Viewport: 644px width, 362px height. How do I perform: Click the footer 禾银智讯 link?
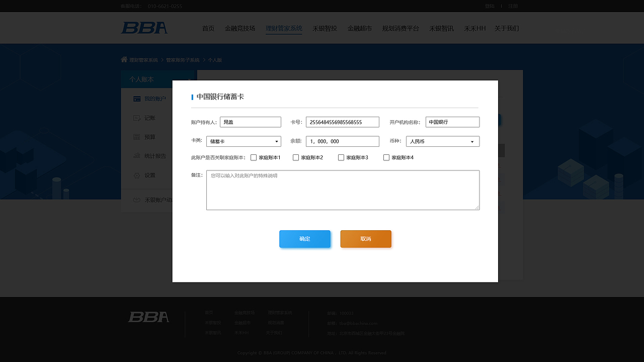(x=213, y=333)
